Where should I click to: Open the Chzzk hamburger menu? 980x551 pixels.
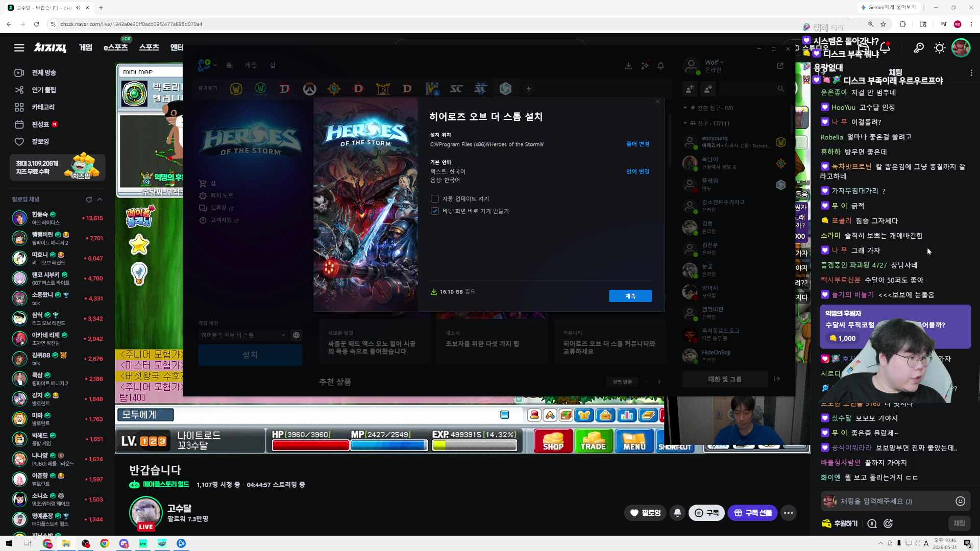pyautogui.click(x=19, y=47)
